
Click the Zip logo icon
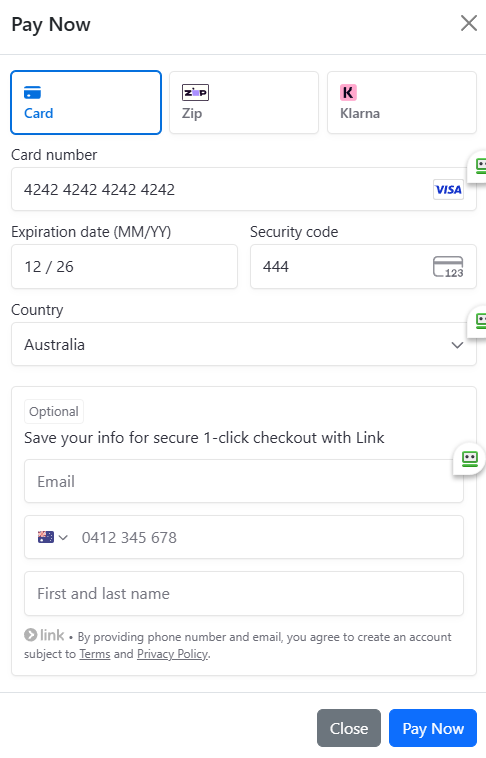pos(195,92)
